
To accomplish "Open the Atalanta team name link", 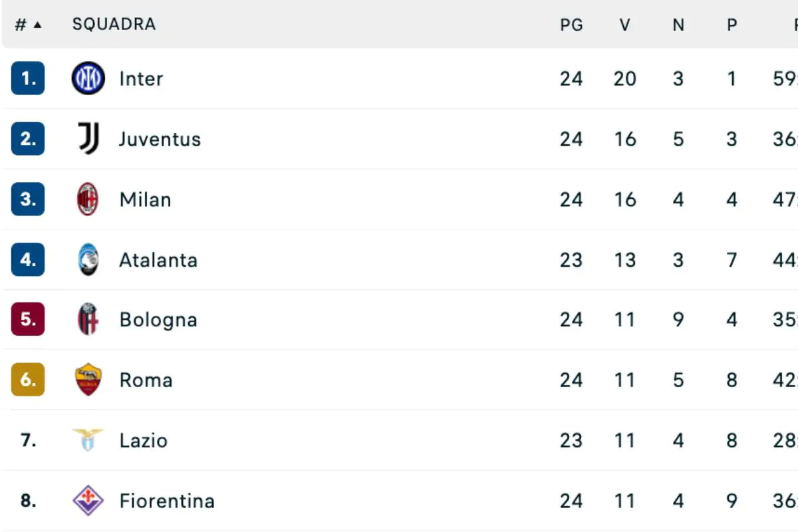I will click(158, 259).
